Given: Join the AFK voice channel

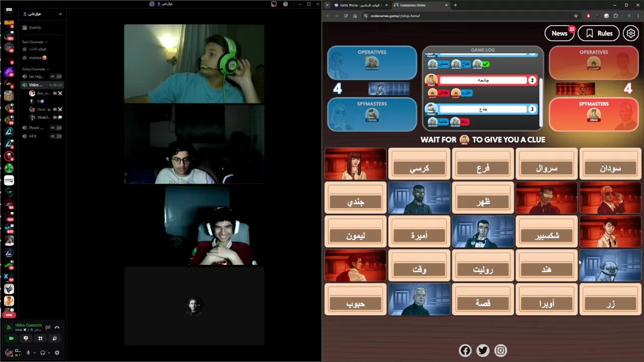Looking at the screenshot, I should tap(42, 136).
